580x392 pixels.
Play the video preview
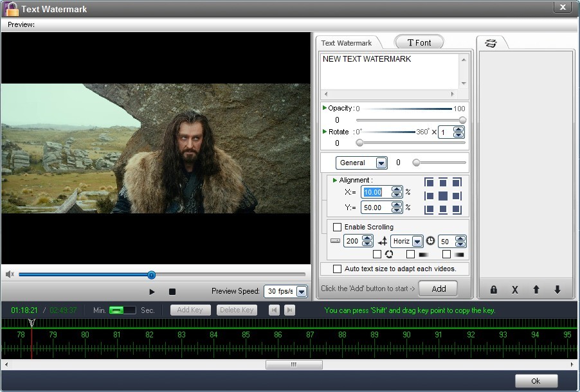(x=152, y=292)
